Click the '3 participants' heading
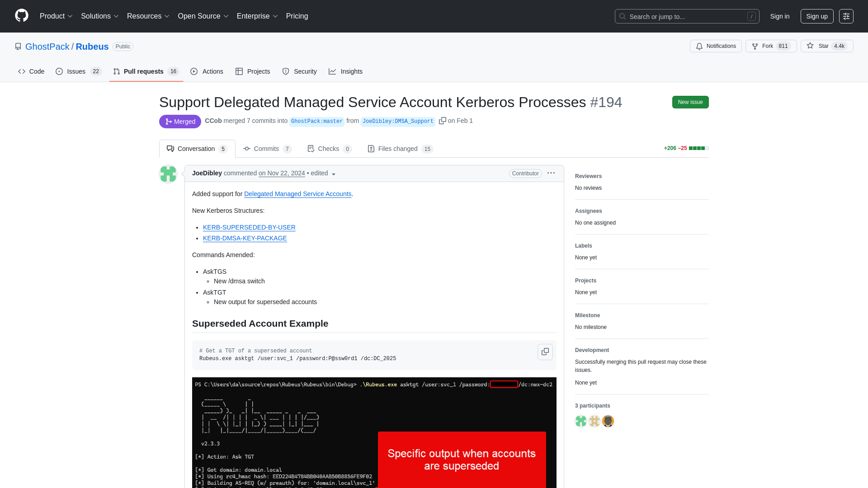This screenshot has width=868, height=488. click(x=593, y=406)
